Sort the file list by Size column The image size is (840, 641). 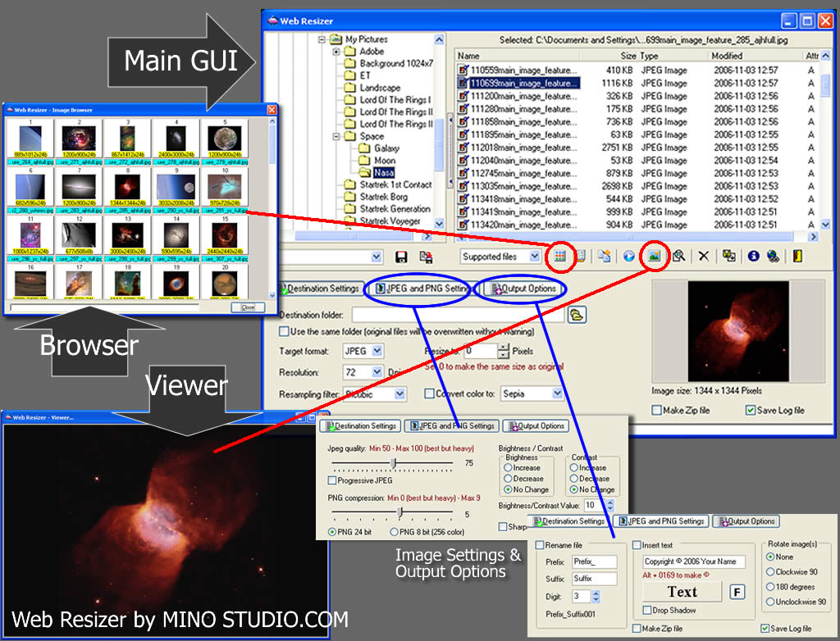(609, 56)
